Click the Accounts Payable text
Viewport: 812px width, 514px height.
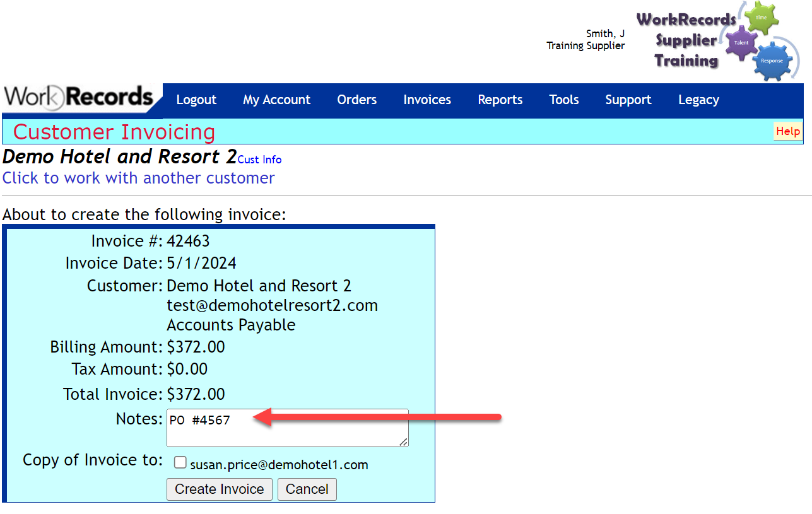point(231,325)
